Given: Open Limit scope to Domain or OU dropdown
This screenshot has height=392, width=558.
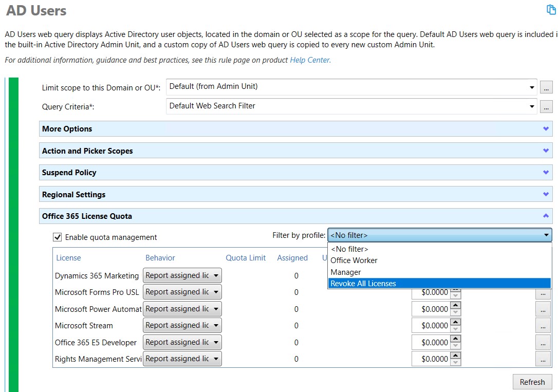Looking at the screenshot, I should click(x=351, y=87).
